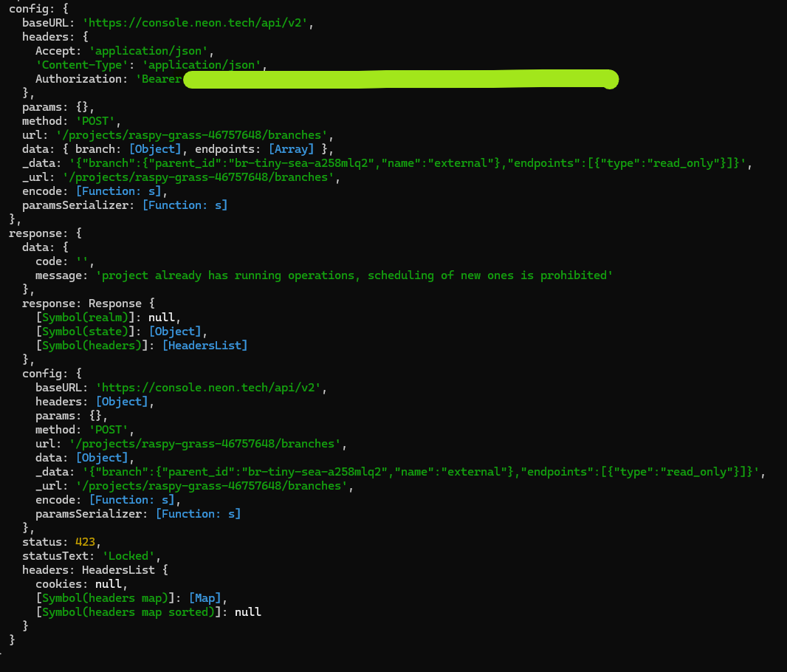Click the empty code: '' line
787x672 pixels.
pos(65,261)
